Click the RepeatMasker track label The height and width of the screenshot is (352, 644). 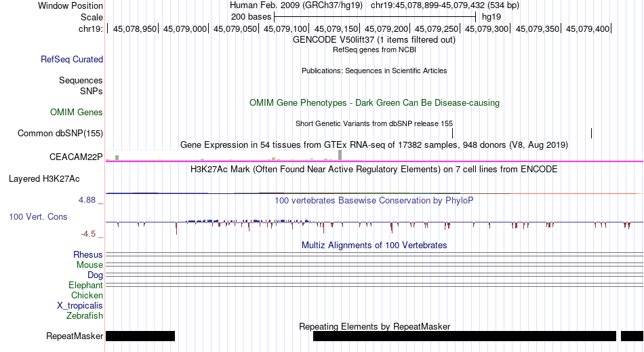pos(75,336)
